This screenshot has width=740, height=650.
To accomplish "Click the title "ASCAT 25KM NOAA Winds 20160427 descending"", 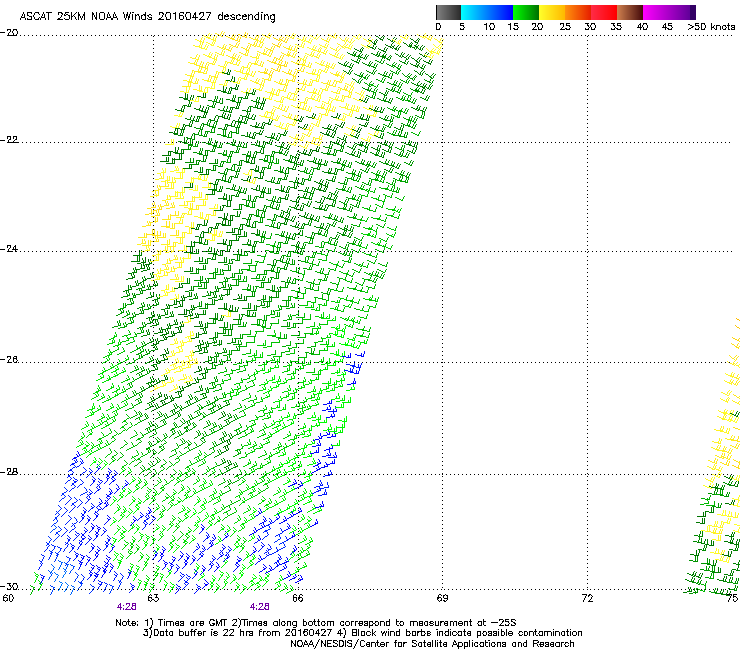I will pos(147,16).
